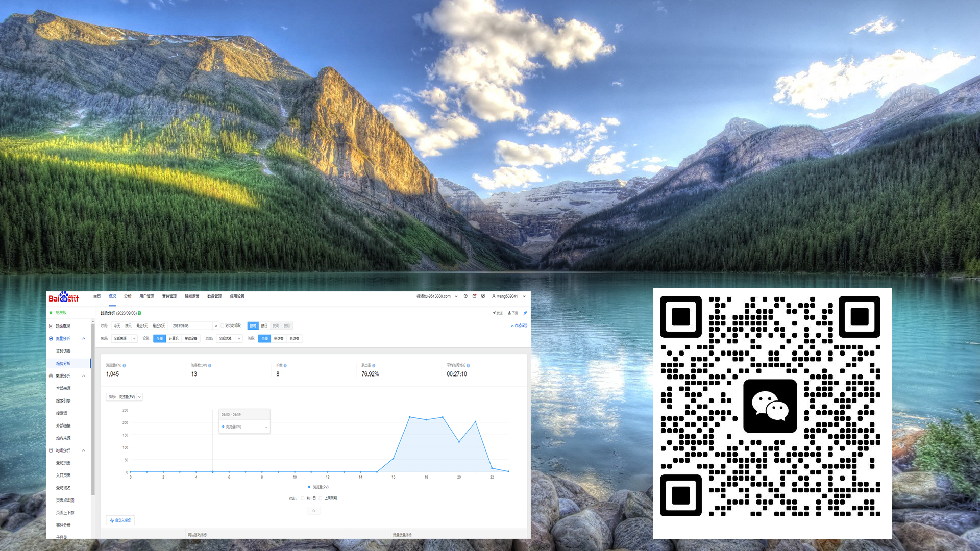Select the 按时 granularity toggle
Screen dimensions: 980x551
coord(253,325)
